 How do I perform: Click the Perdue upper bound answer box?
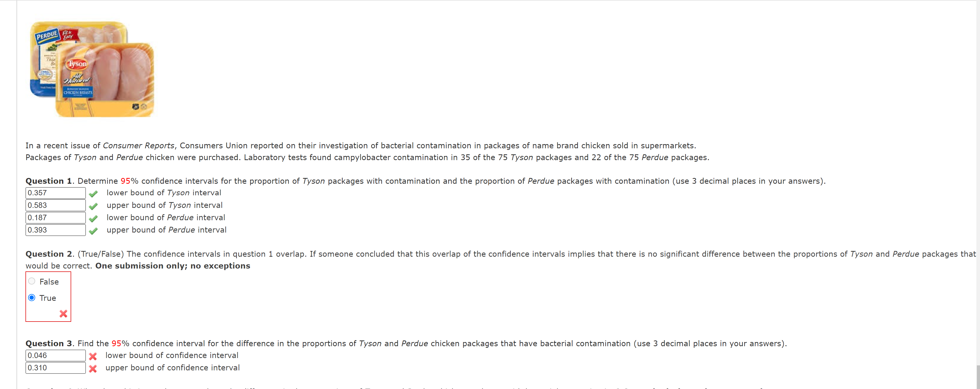(x=55, y=230)
